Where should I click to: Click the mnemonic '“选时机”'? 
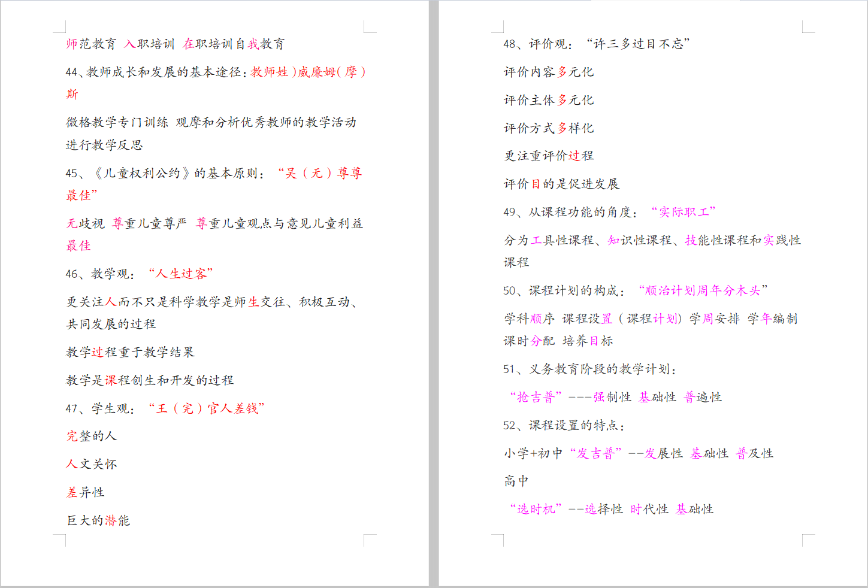536,509
